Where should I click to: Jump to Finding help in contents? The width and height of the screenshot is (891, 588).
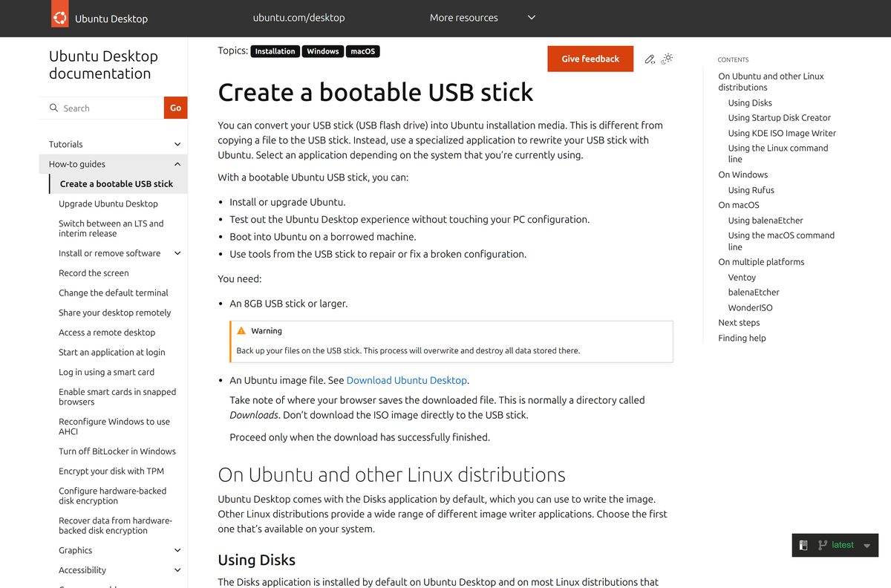pyautogui.click(x=742, y=338)
